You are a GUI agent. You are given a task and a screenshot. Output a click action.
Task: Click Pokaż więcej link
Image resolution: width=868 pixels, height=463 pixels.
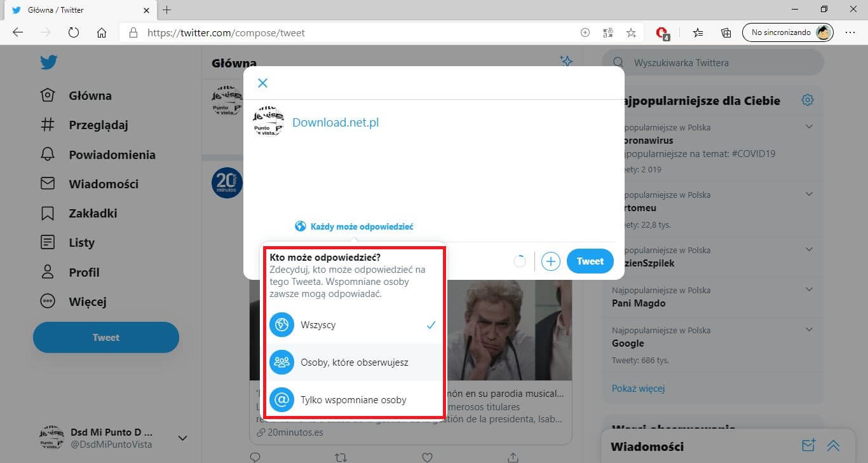point(638,388)
